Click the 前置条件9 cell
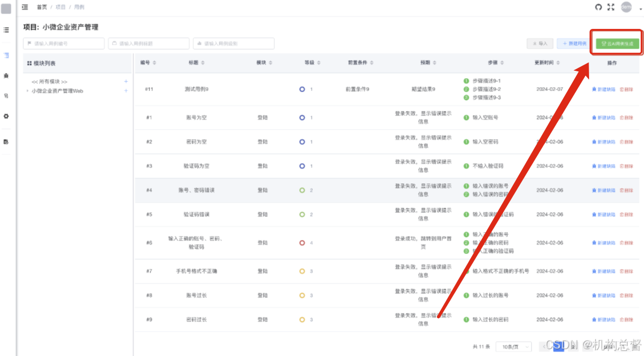This screenshot has height=356, width=644. 357,89
